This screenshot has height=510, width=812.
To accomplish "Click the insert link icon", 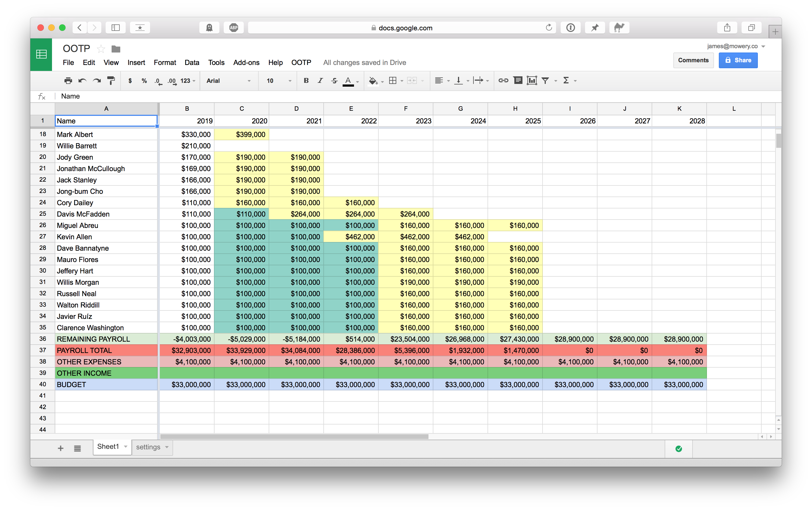I will click(x=503, y=81).
